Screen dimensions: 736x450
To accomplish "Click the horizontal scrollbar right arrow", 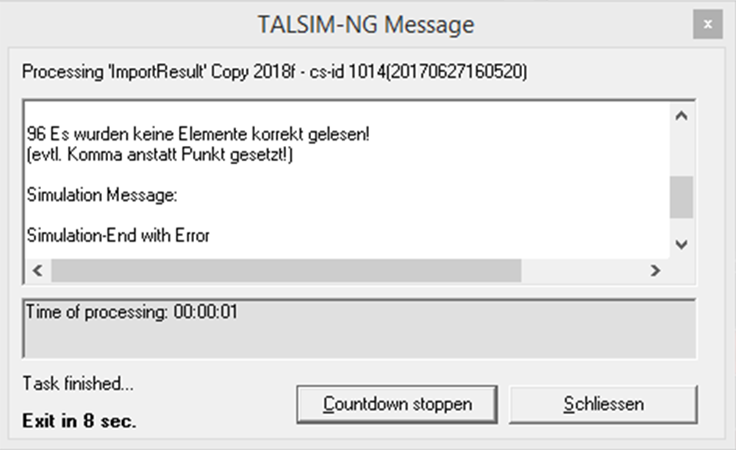I will pyautogui.click(x=655, y=270).
